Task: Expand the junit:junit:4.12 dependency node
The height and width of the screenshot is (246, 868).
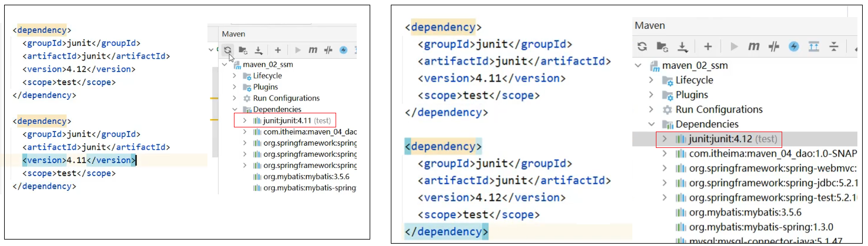Action: tap(664, 139)
